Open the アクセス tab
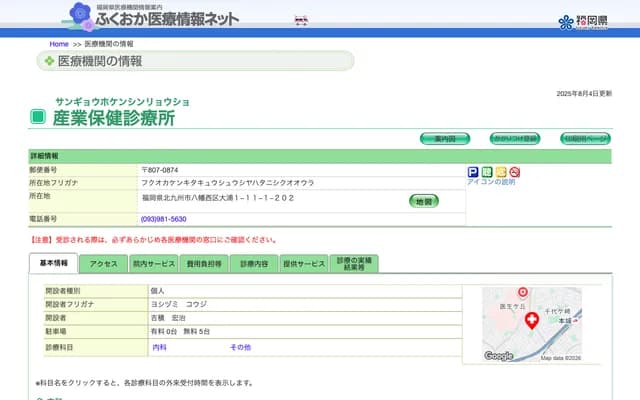Screen dimensions: 640x400 [x=104, y=264]
